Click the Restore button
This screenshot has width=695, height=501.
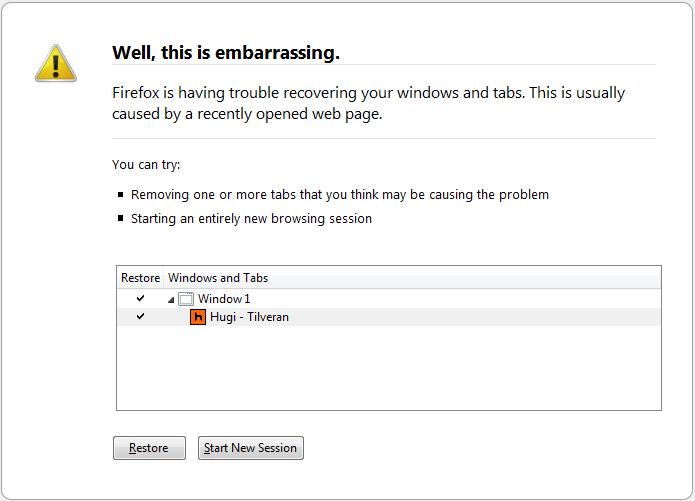[x=149, y=448]
